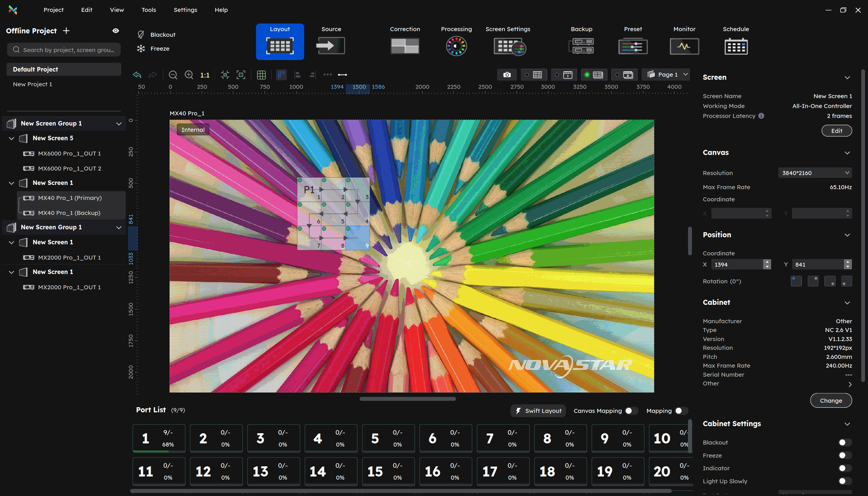Image resolution: width=868 pixels, height=496 pixels.
Task: Open the canvas Resolution 3840*2160 dropdown
Action: click(815, 173)
